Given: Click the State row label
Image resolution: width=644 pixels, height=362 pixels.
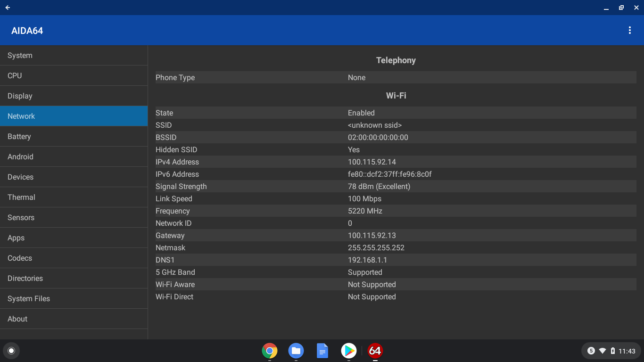Looking at the screenshot, I should (x=165, y=113).
